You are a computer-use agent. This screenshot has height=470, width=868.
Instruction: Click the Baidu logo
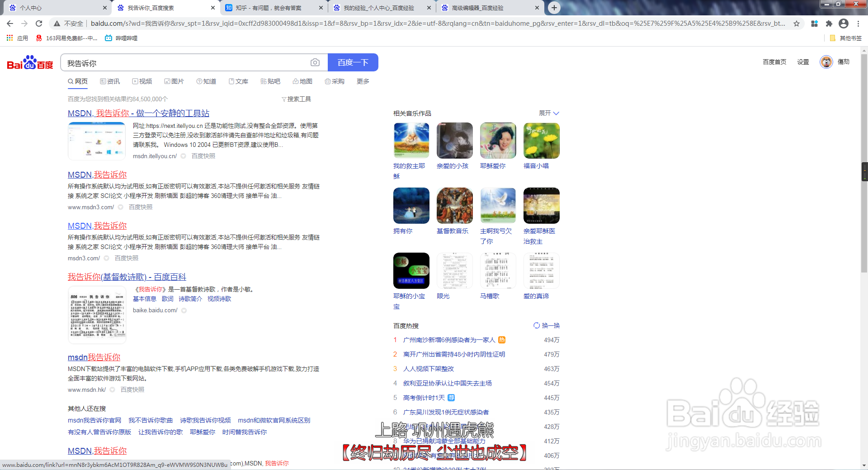[x=30, y=63]
